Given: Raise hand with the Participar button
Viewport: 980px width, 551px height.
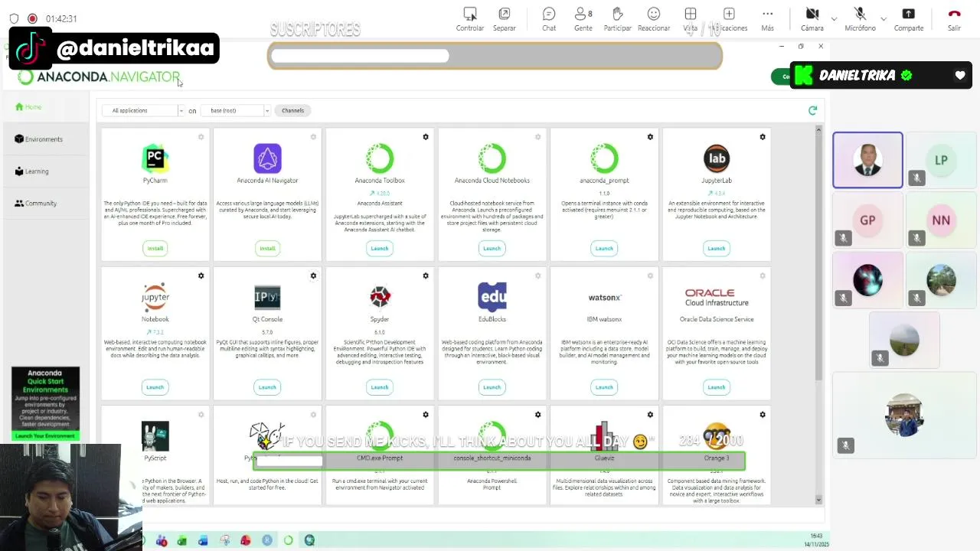Looking at the screenshot, I should [617, 19].
